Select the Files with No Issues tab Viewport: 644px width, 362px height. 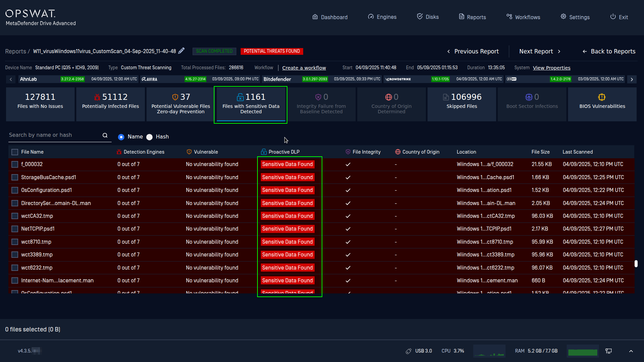[x=40, y=104]
